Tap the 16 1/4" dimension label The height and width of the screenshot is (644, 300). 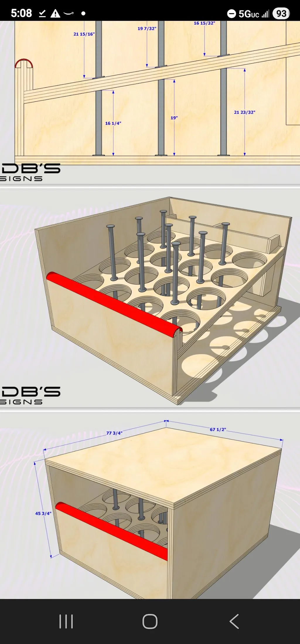113,123
